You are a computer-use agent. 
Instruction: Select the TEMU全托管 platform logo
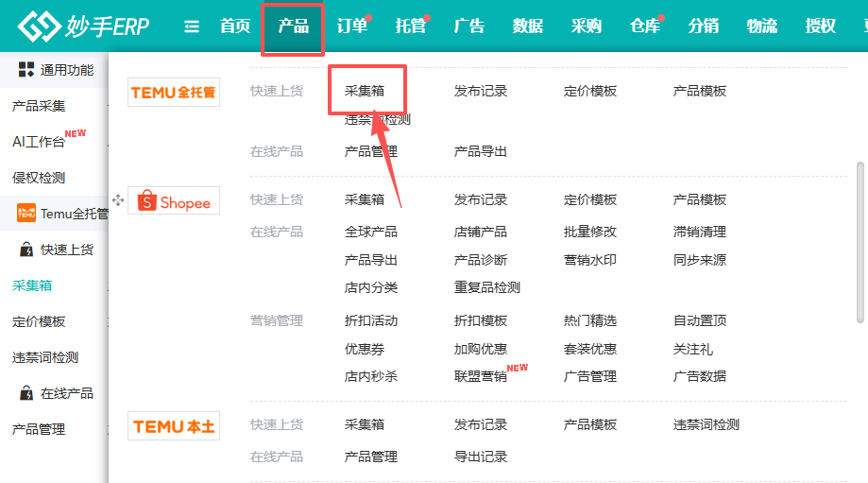click(173, 92)
